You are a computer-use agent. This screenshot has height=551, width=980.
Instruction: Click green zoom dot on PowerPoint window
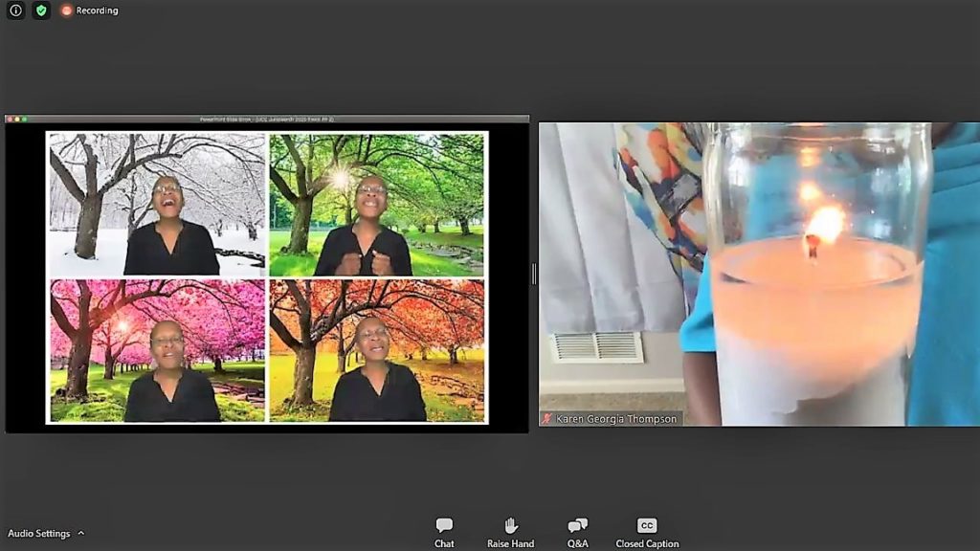(25, 119)
